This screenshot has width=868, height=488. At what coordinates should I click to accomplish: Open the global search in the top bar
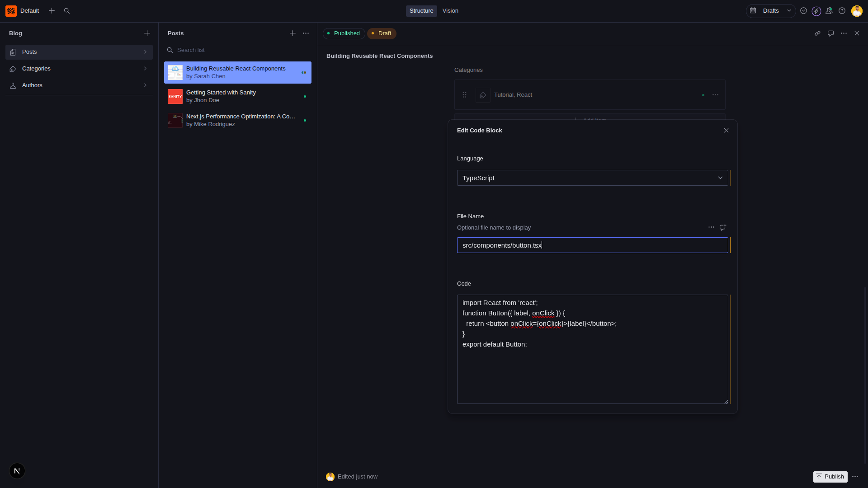(67, 10)
